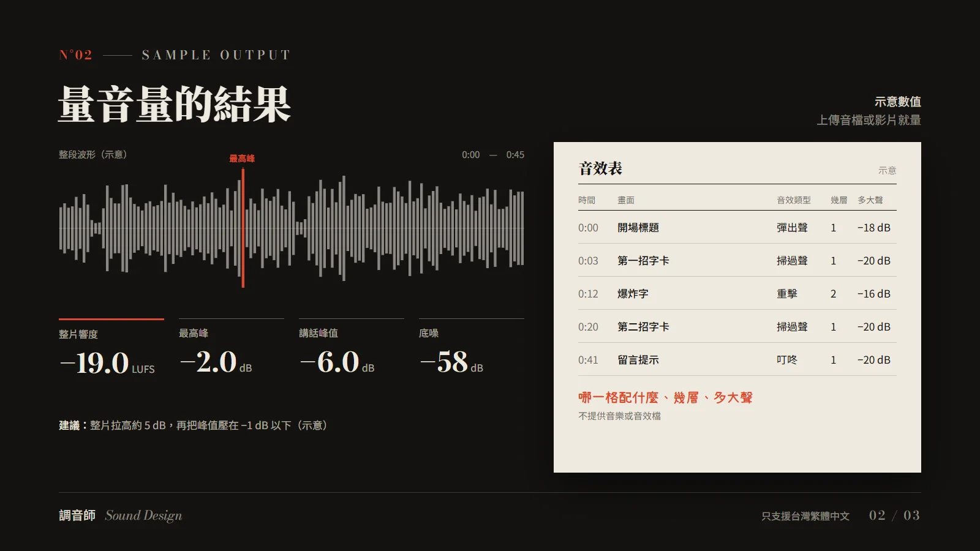The height and width of the screenshot is (551, 980).
Task: Click the 音效類型 column header
Action: [x=794, y=200]
